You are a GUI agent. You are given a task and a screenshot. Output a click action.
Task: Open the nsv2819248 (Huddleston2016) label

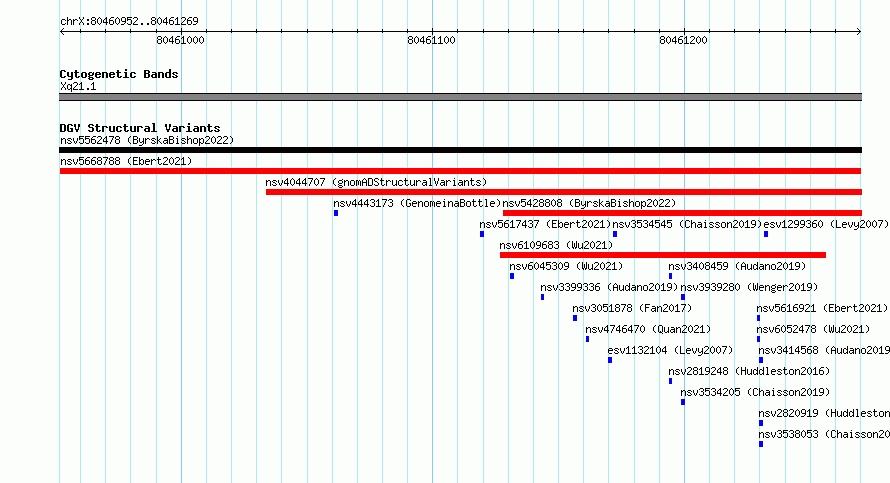click(x=749, y=371)
